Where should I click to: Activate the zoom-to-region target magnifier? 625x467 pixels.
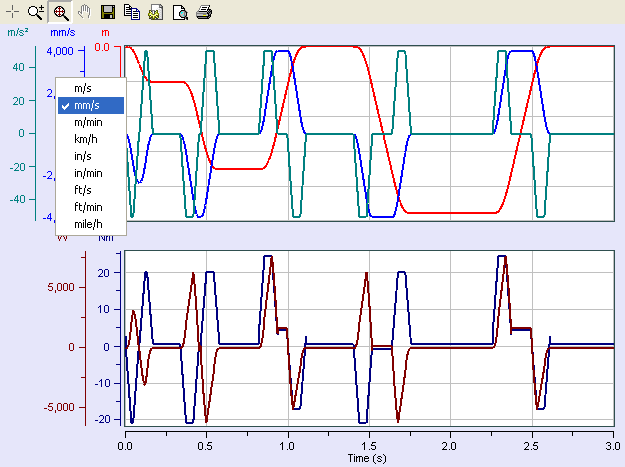60,13
